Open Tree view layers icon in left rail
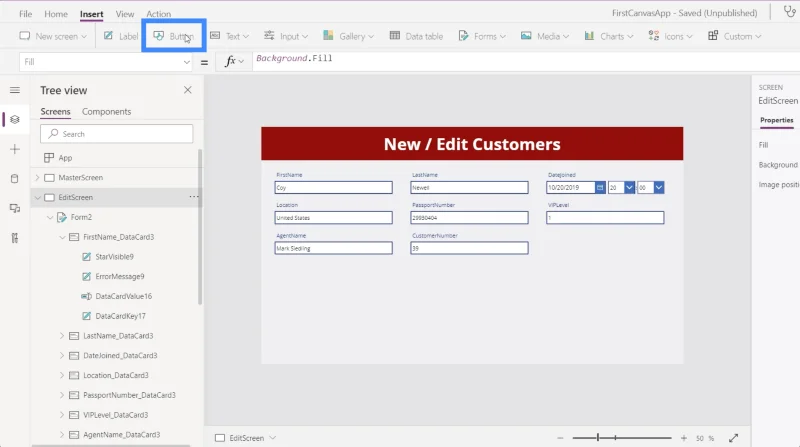 tap(15, 119)
